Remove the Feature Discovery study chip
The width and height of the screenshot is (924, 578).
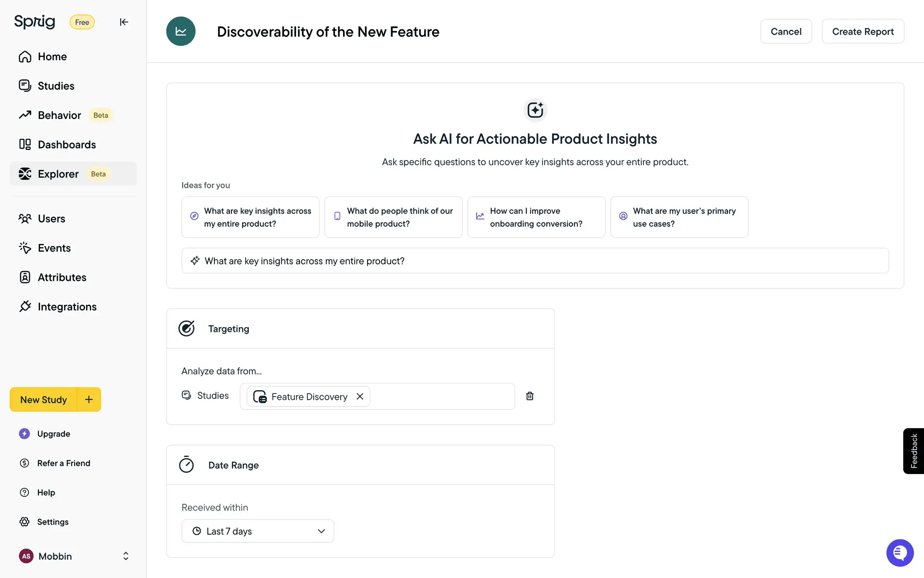point(359,396)
